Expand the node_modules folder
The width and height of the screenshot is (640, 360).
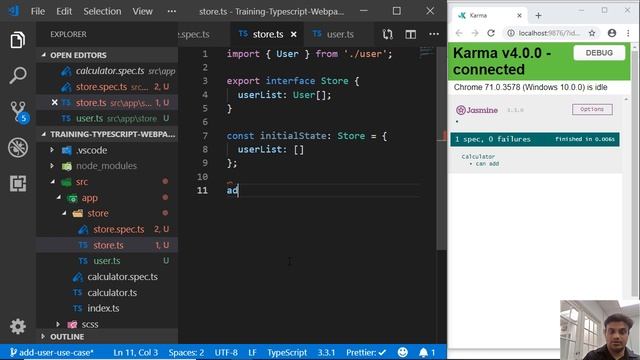coord(106,166)
